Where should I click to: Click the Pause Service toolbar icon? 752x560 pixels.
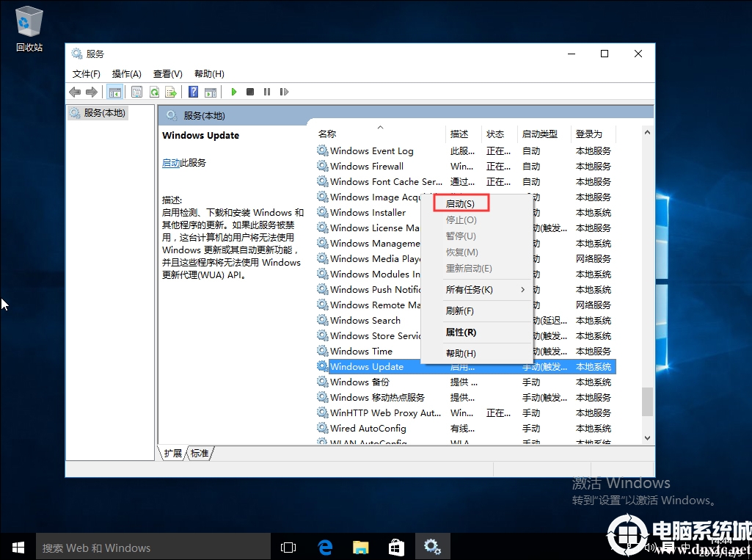click(x=266, y=92)
